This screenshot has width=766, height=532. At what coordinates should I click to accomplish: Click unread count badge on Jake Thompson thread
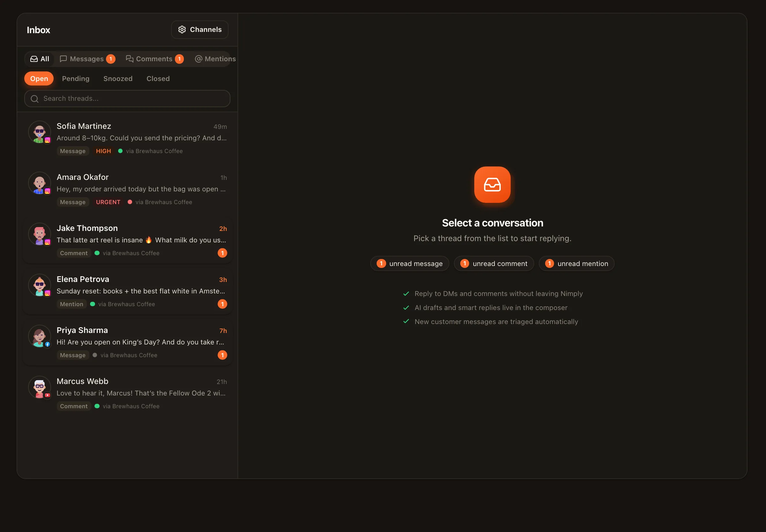click(x=222, y=253)
